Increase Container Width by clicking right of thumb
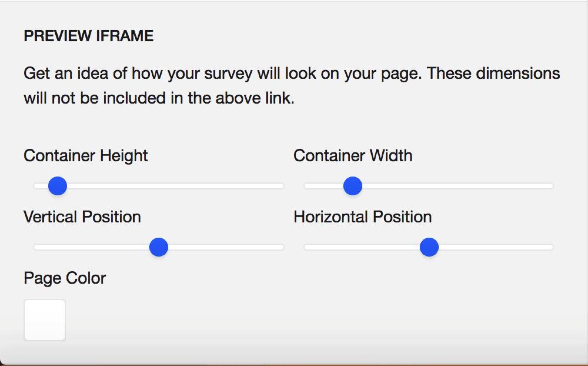The image size is (588, 366). [470, 186]
